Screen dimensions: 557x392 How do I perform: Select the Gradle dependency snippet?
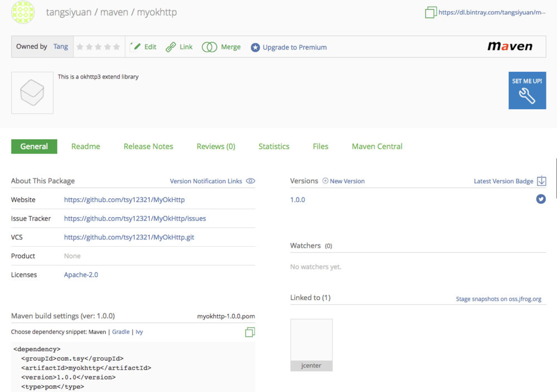[x=121, y=332]
